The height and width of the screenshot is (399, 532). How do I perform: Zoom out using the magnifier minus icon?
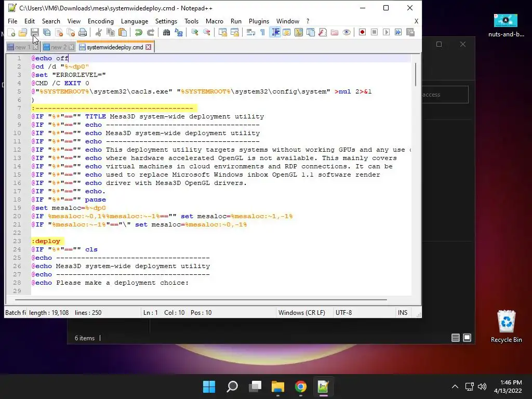206,32
